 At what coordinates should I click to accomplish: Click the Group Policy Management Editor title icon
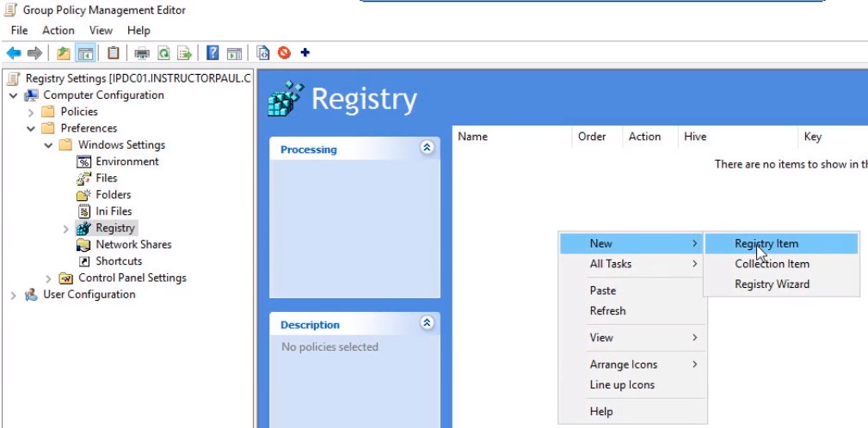[10, 10]
